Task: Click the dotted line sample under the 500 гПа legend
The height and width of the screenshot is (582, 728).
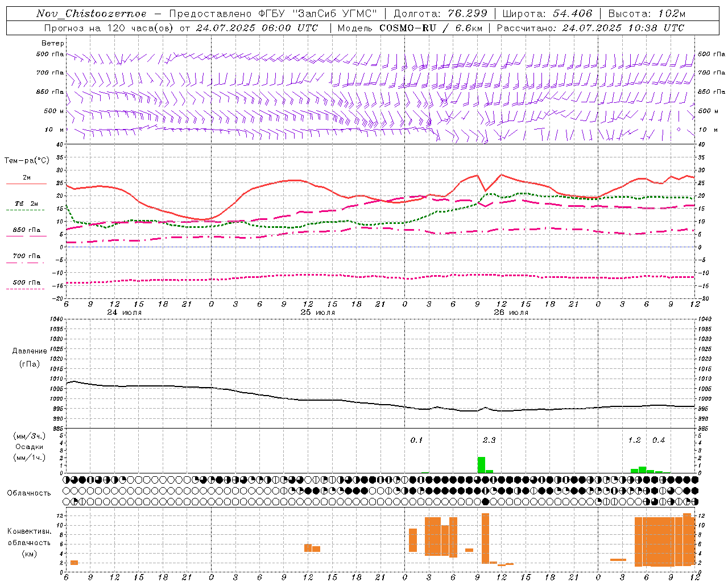Action: tap(25, 289)
